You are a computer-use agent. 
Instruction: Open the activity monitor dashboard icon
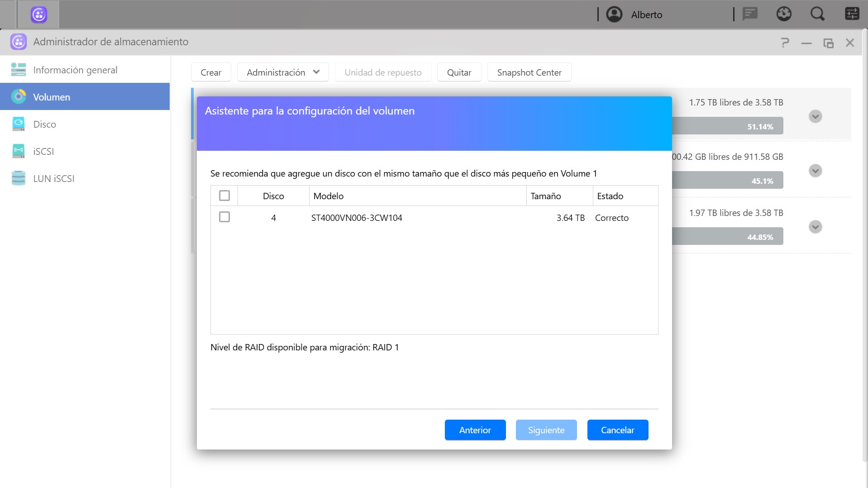[784, 14]
